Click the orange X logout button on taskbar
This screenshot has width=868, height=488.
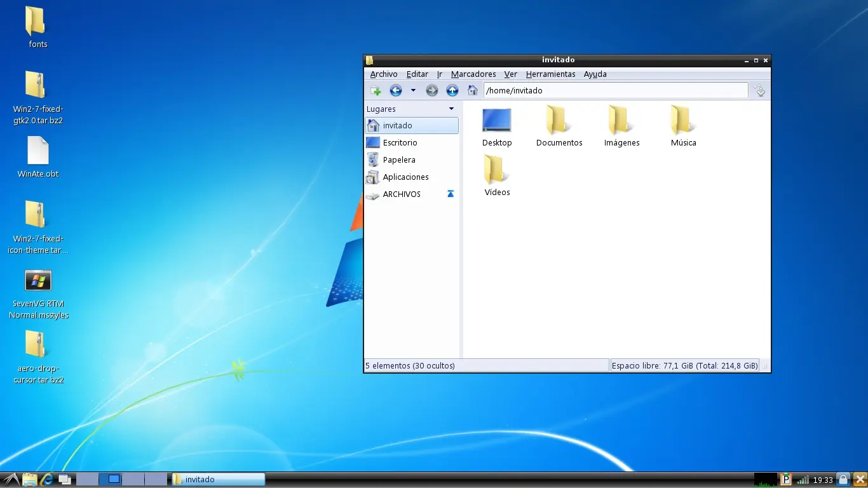[860, 480]
